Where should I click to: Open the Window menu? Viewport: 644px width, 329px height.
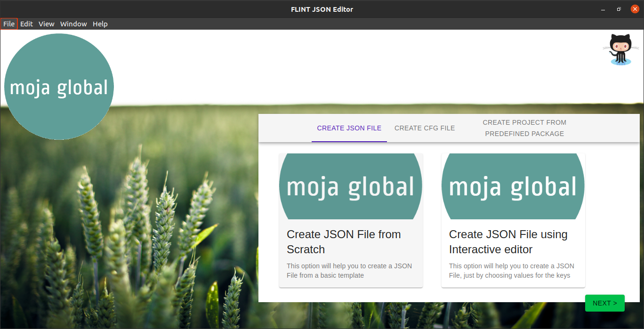coord(73,24)
